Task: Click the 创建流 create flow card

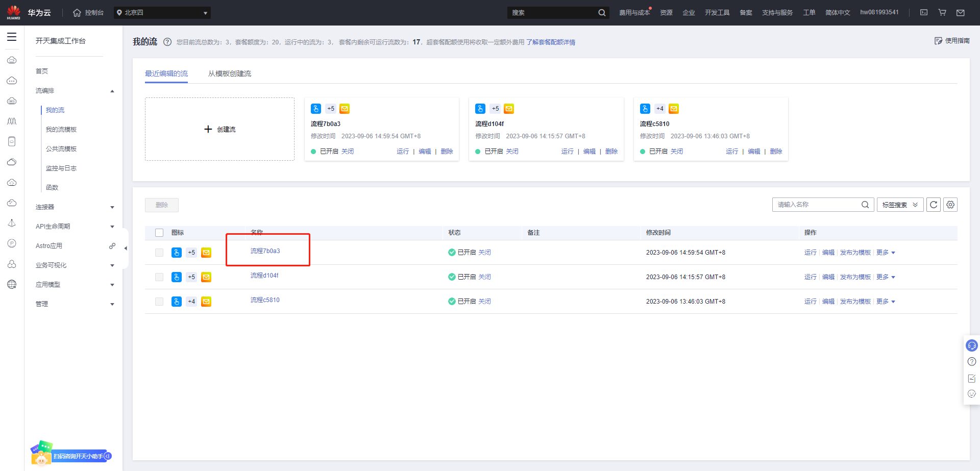Action: click(219, 129)
